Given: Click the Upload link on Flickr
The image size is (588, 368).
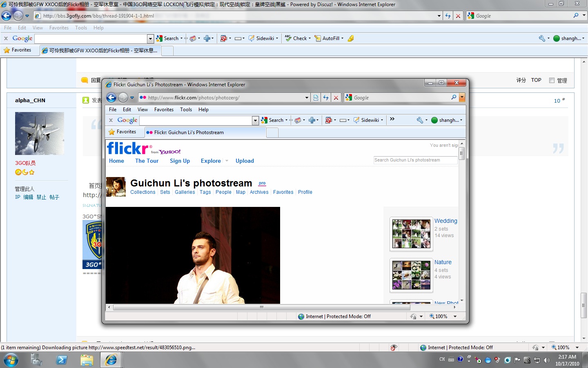Looking at the screenshot, I should [245, 161].
